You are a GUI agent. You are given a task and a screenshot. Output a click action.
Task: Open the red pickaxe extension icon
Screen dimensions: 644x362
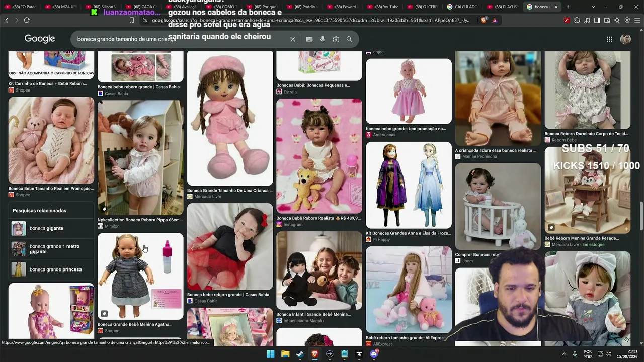(x=567, y=20)
